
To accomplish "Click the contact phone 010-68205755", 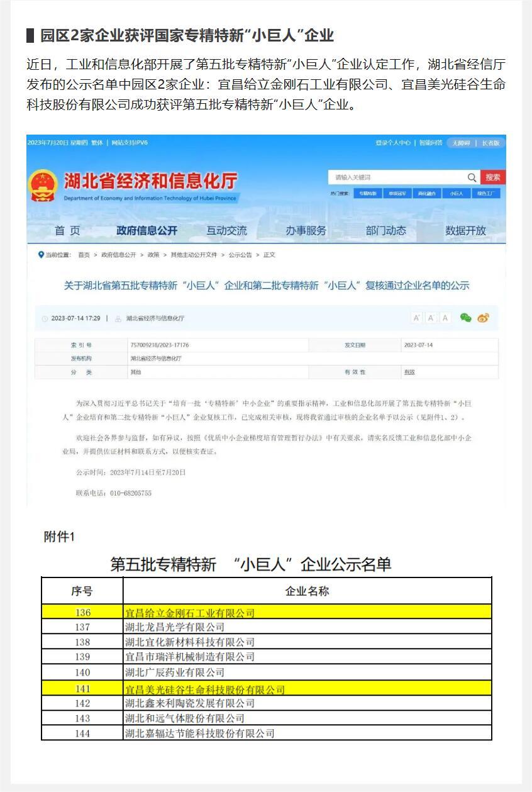I will (x=131, y=493).
